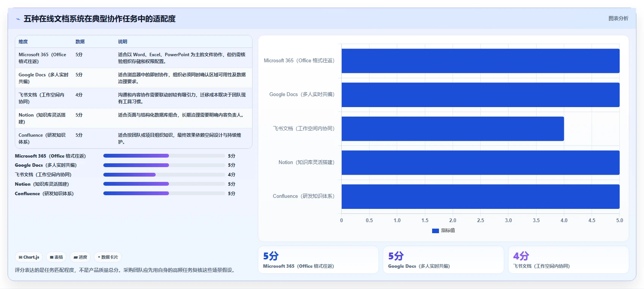Click chart axis label Microsoft 365（Office 格式往返）
The height and width of the screenshot is (289, 644).
(x=299, y=61)
